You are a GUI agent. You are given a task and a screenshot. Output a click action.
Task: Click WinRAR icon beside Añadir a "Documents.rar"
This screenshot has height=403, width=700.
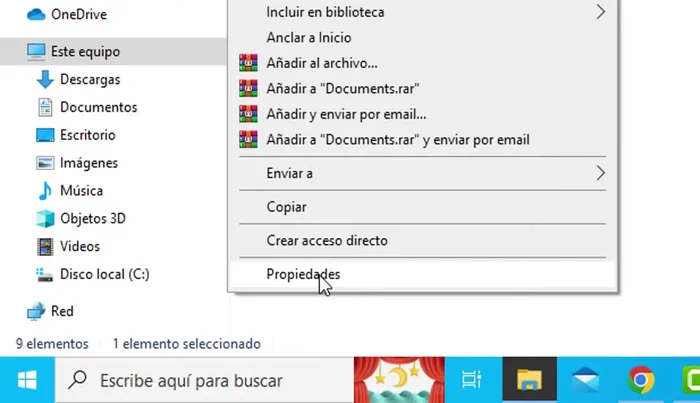pyautogui.click(x=248, y=88)
